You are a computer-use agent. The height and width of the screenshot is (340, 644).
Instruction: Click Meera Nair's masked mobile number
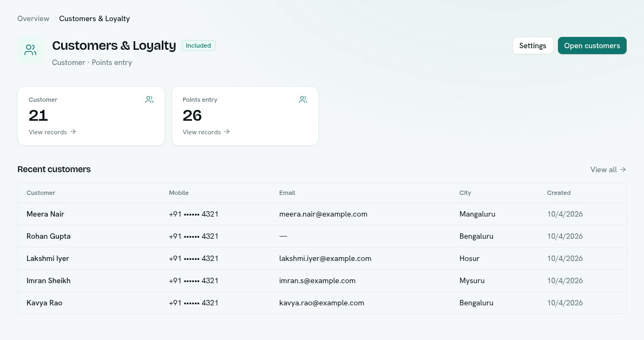[x=193, y=214]
